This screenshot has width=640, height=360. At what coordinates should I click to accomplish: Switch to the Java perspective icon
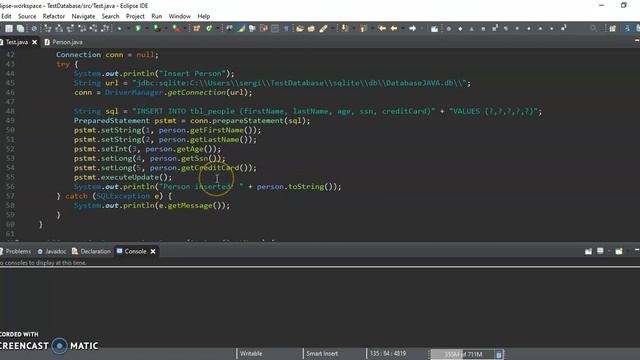click(627, 29)
